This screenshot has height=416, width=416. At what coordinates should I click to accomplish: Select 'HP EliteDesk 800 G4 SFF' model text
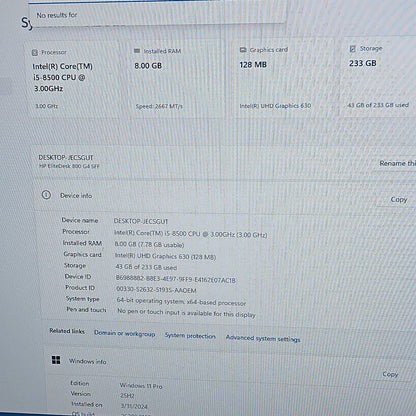tap(69, 166)
